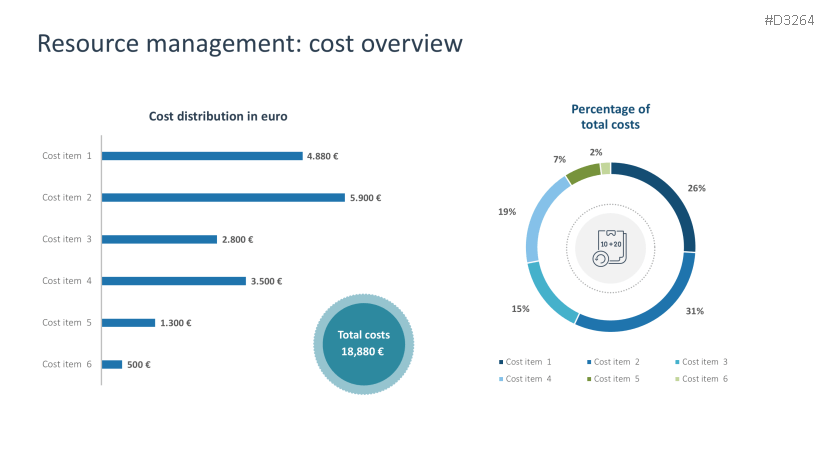
Task: Click the light blue 19% donut segment
Action: (x=537, y=219)
